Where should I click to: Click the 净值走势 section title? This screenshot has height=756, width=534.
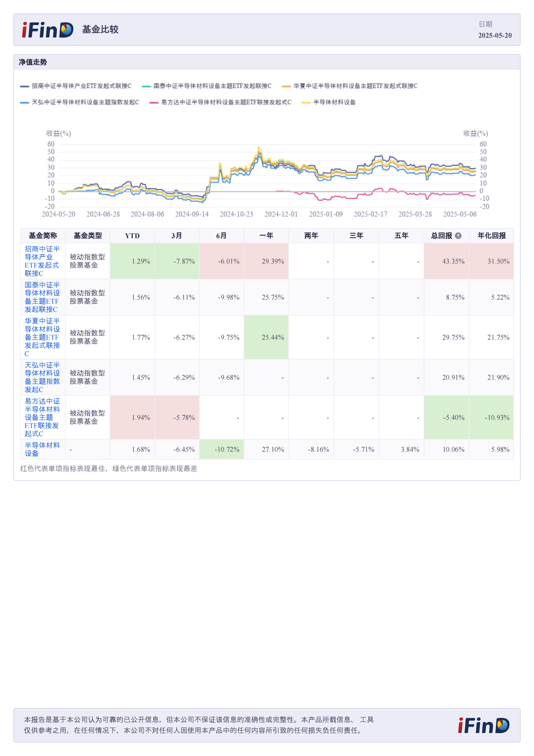coord(33,62)
